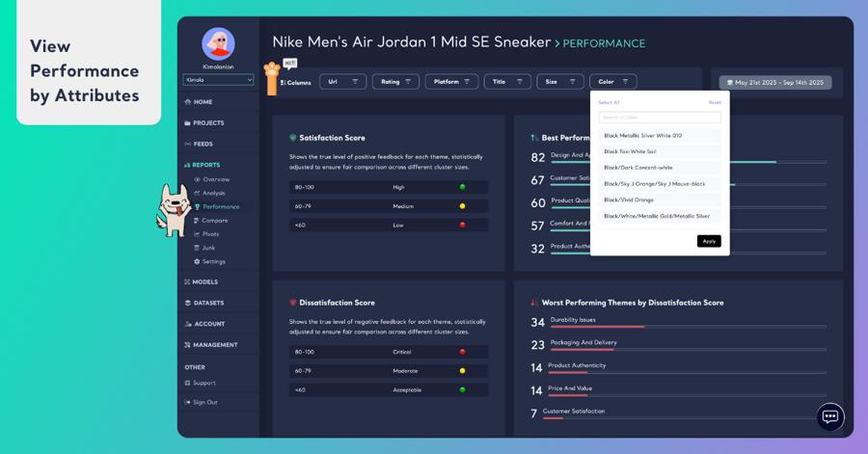
Task: Click the Overview eye icon
Action: pos(197,179)
